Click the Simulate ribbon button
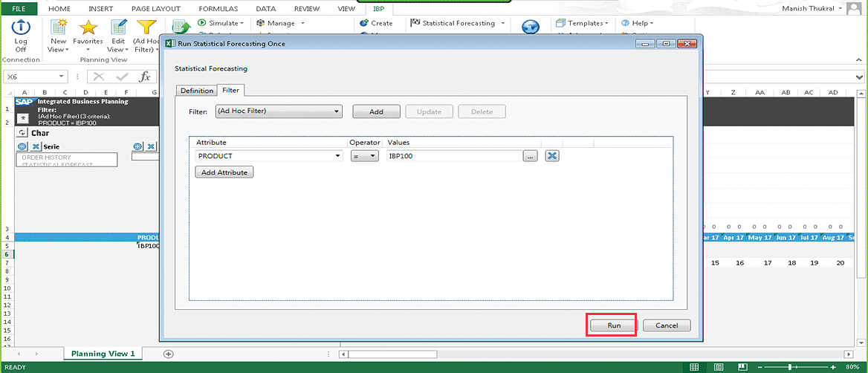Image resolution: width=868 pixels, height=373 pixels. coord(220,23)
